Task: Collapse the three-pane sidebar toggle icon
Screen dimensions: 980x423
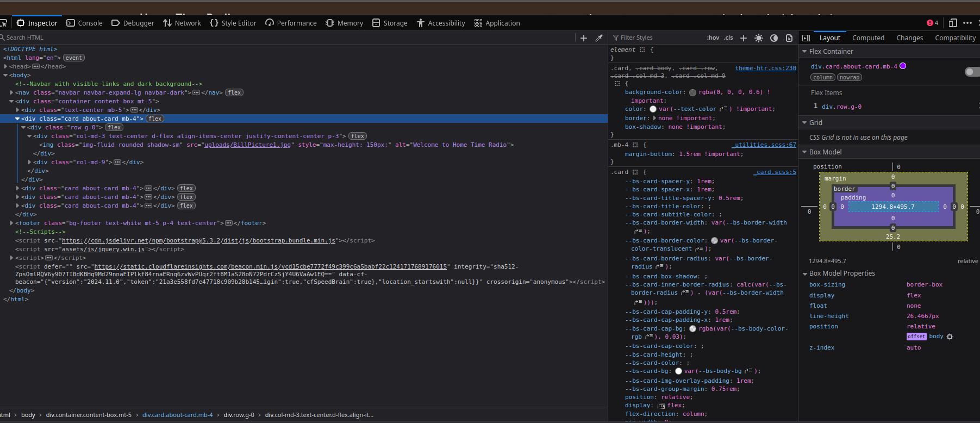Action: click(x=806, y=38)
